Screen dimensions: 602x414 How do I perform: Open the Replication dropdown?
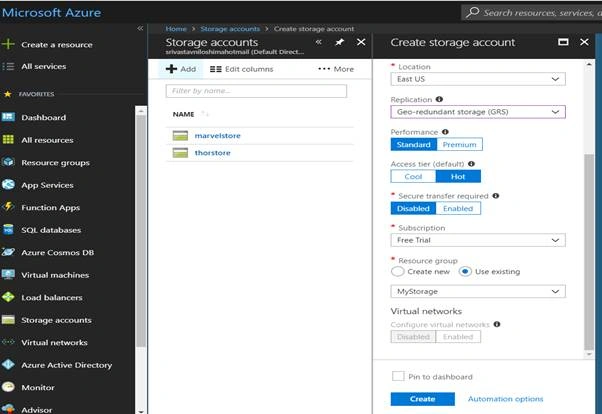point(478,112)
